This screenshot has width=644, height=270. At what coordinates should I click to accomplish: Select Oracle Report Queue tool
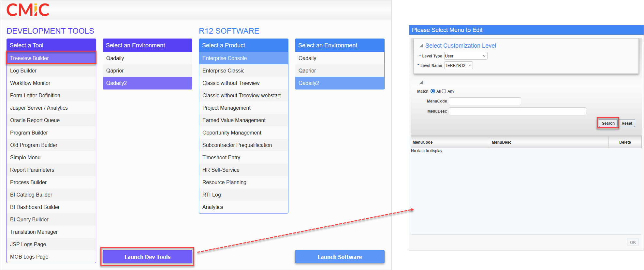51,120
